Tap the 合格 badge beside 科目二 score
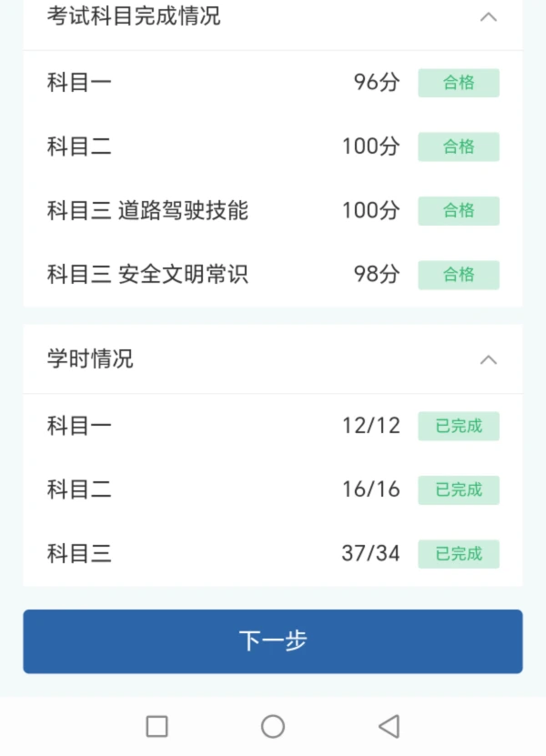Viewport: 546px width, 756px height. (459, 146)
